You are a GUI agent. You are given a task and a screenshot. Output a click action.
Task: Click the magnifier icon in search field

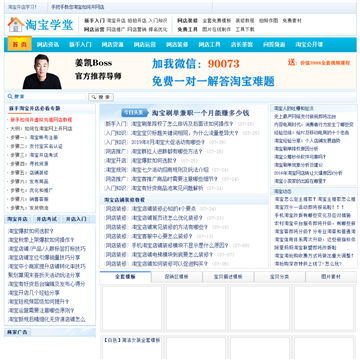point(10,97)
